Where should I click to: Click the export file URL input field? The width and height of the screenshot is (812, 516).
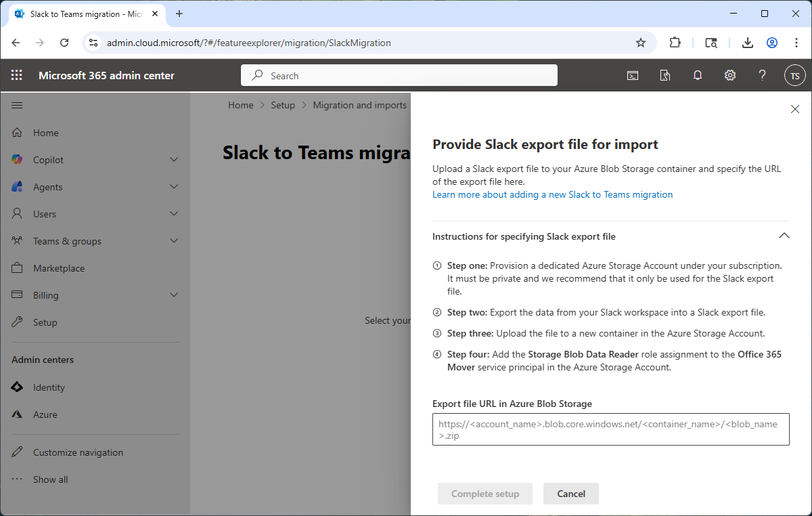coord(610,429)
